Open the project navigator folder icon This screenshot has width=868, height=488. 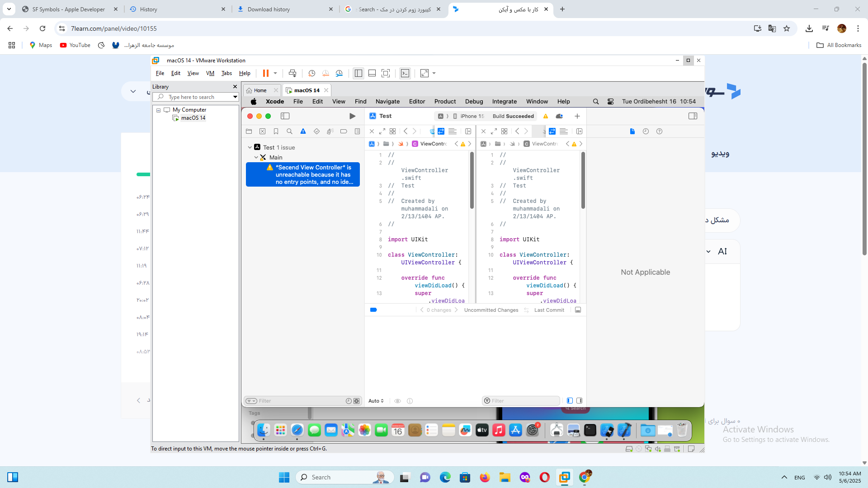pos(249,131)
